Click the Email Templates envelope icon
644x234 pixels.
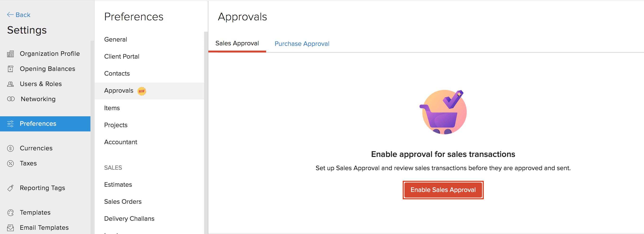(10, 228)
